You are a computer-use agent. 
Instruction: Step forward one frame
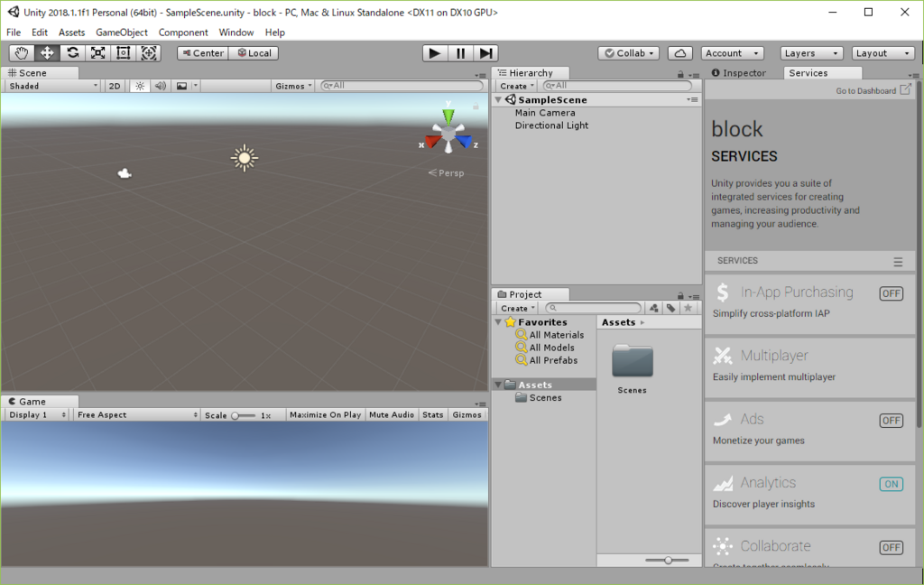(x=485, y=53)
